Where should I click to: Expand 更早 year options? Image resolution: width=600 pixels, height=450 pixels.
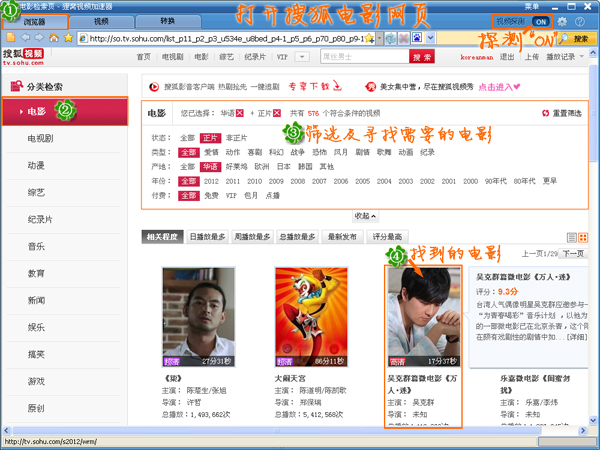tap(549, 181)
